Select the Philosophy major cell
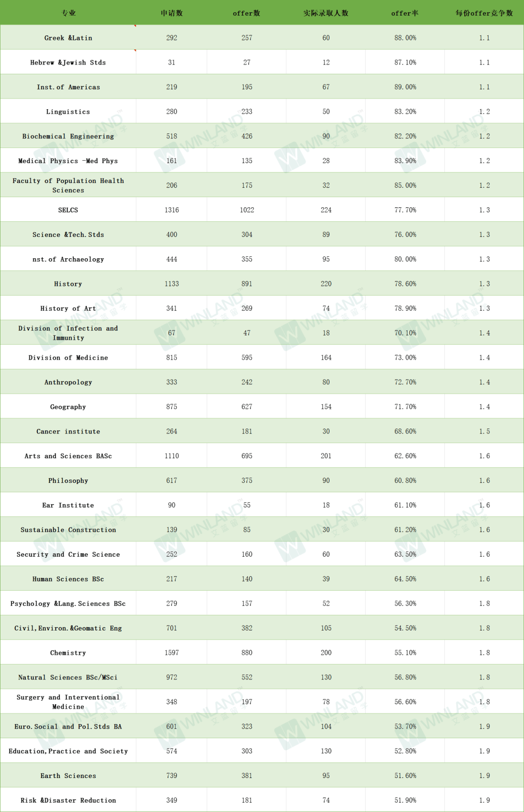 (68, 481)
